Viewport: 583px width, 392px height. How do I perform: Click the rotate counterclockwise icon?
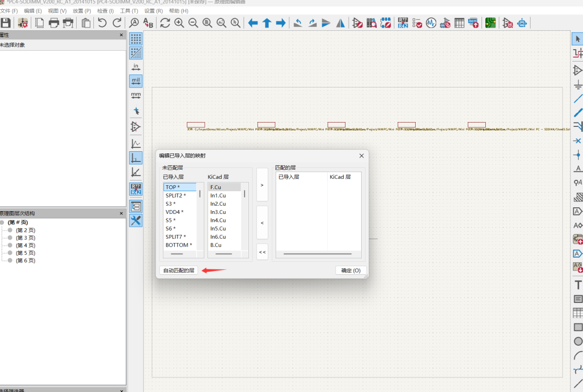pyautogui.click(x=298, y=23)
